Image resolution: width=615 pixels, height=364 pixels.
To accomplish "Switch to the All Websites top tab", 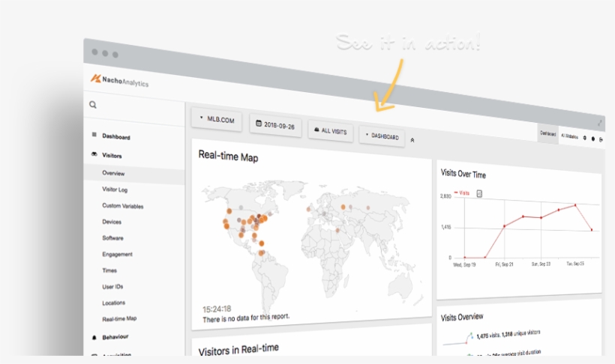I will pyautogui.click(x=569, y=136).
